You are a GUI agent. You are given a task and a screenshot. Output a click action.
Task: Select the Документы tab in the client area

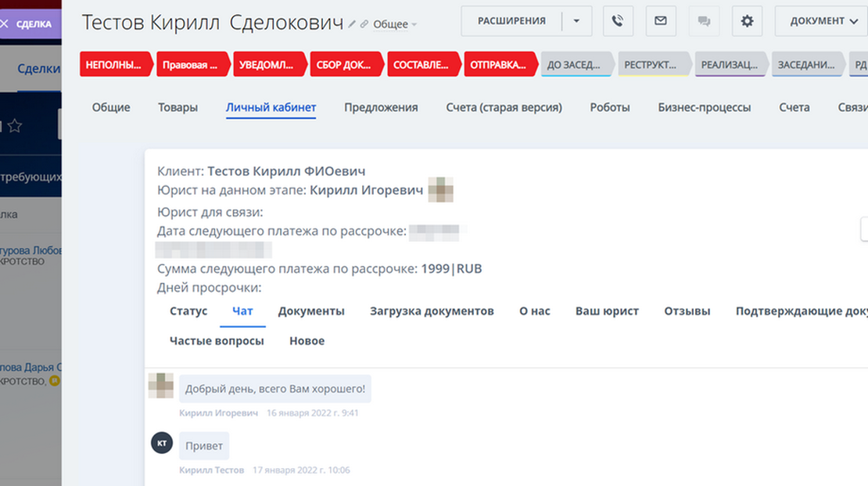click(x=311, y=311)
